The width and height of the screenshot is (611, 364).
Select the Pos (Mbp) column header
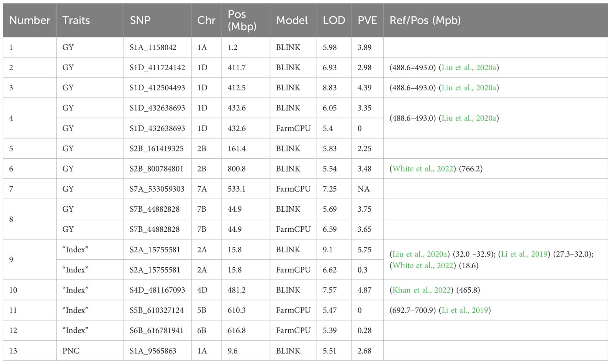click(x=242, y=21)
